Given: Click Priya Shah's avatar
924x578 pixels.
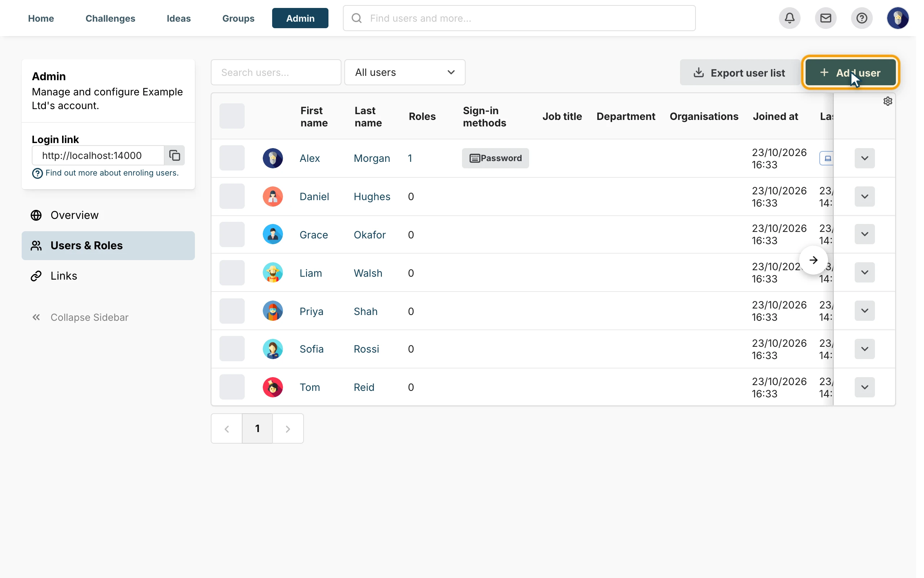Looking at the screenshot, I should point(273,311).
